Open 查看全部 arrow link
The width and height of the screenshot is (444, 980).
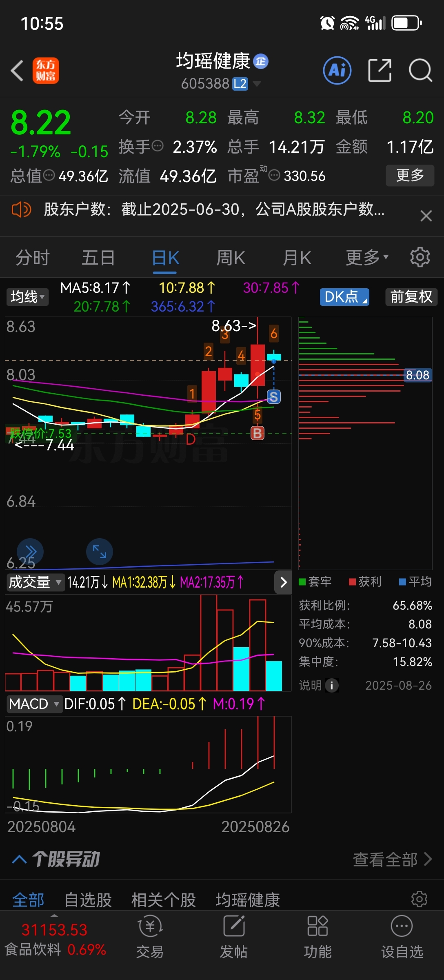pyautogui.click(x=393, y=859)
